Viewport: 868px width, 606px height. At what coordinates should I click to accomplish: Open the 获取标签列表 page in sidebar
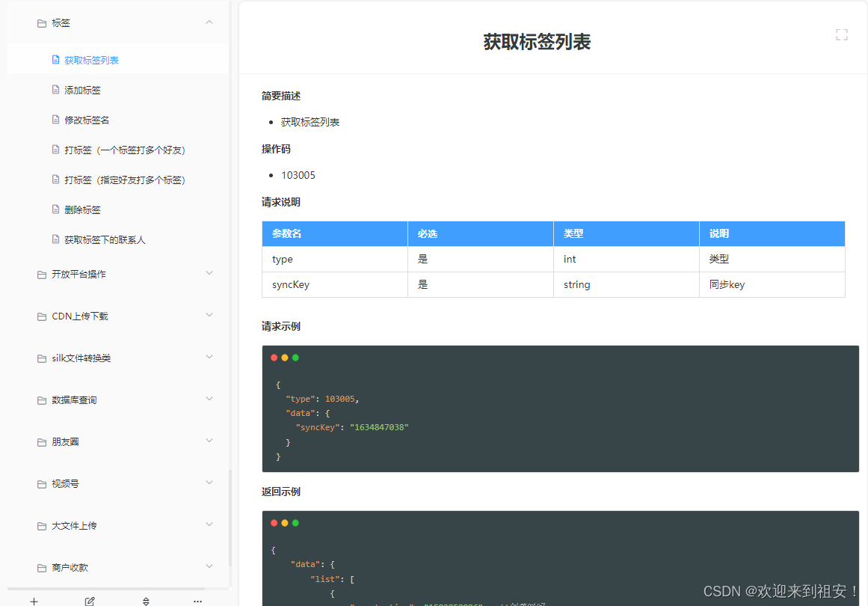click(91, 60)
